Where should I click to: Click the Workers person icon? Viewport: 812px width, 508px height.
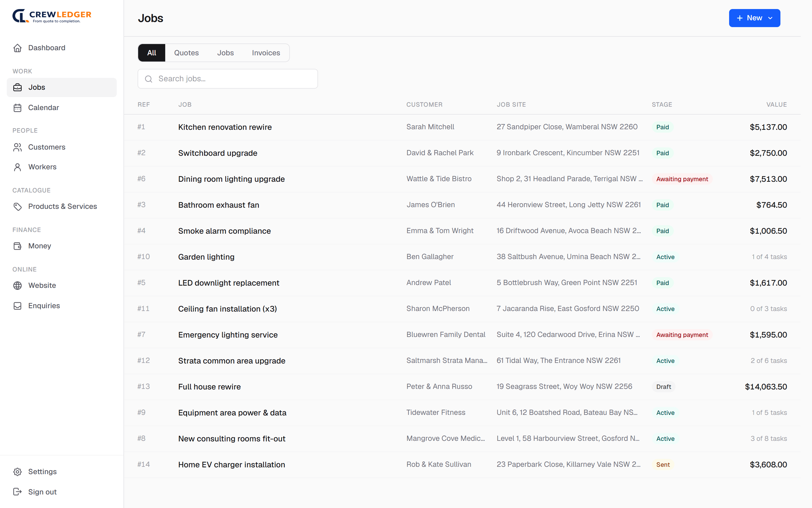tap(17, 167)
